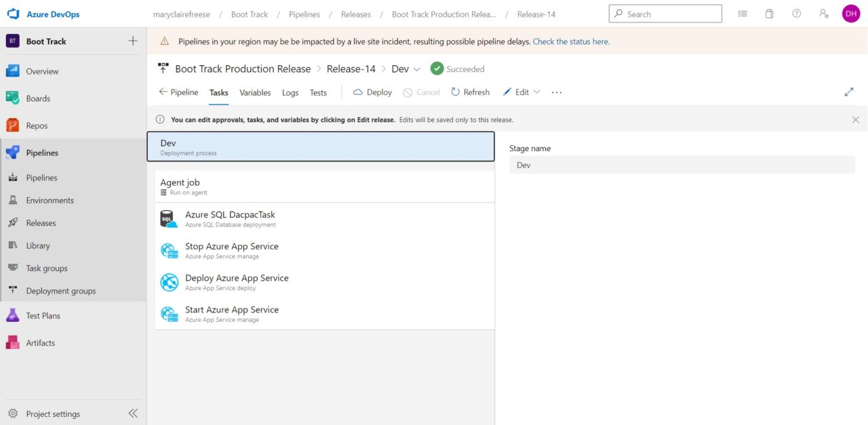Refresh the release with the Refresh button
Viewport: 868px width, 425px height.
(470, 92)
